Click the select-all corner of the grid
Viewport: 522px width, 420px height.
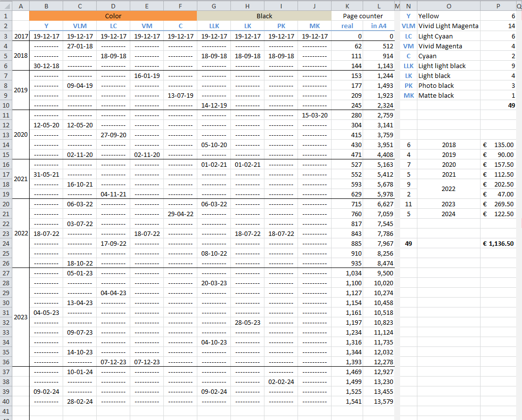(x=6, y=6)
